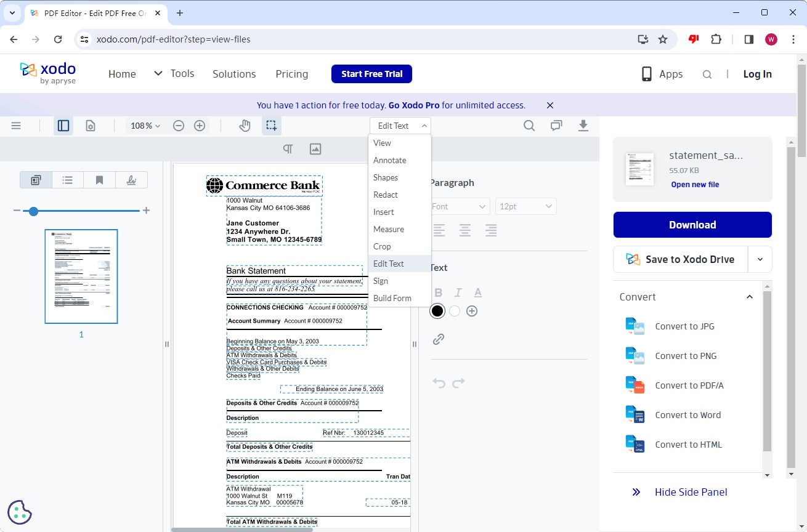Click the thumbnail size increase plus
Screen dimensions: 807x532
pos(146,211)
